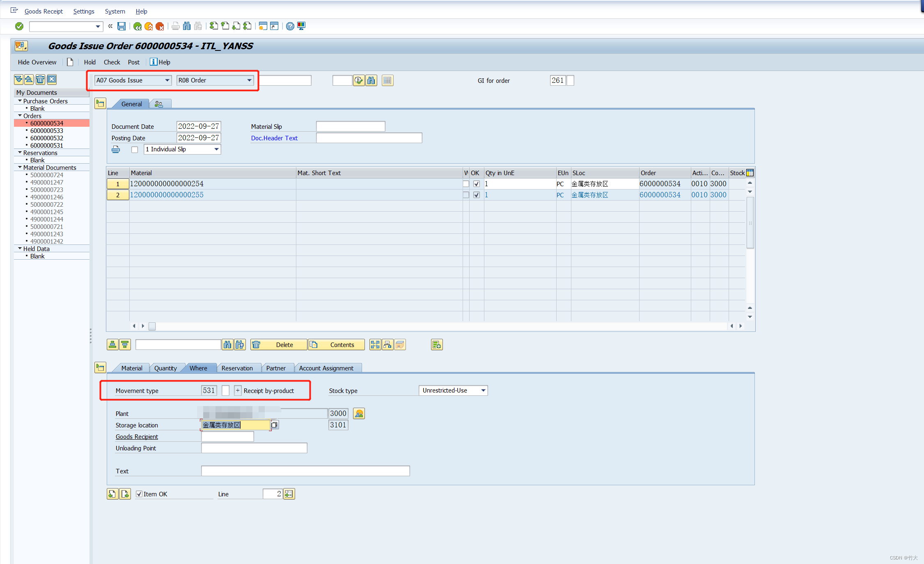Toggle the Item OK checkbox at bottom
The image size is (924, 564).
click(x=139, y=494)
